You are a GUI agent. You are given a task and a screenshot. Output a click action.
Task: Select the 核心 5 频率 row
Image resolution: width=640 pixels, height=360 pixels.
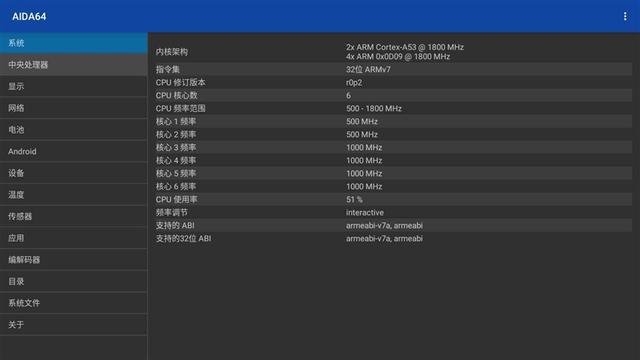393,173
